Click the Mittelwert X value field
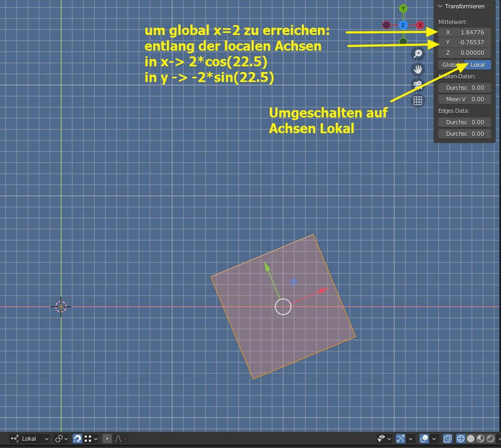 [x=464, y=32]
